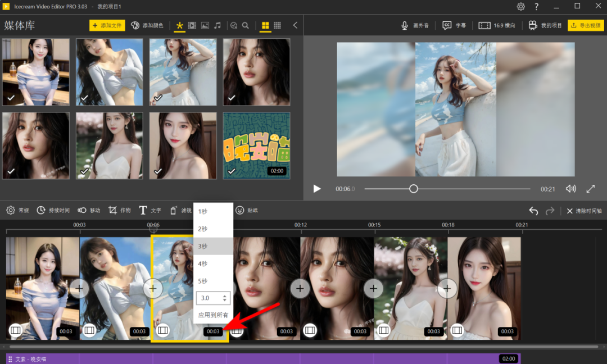This screenshot has width=607, height=364.
Task: Open media library search magnifier
Action: tap(246, 25)
